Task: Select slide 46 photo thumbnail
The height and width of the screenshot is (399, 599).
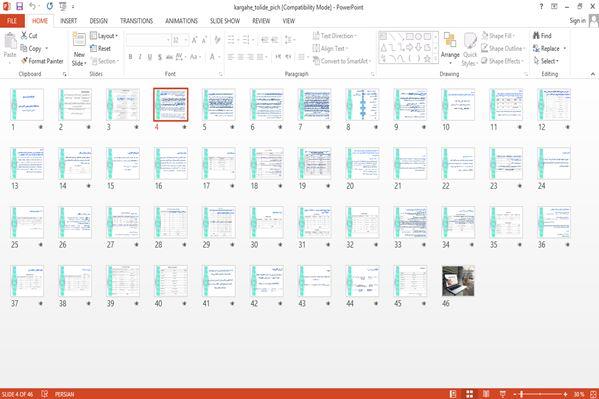Action: (x=458, y=281)
